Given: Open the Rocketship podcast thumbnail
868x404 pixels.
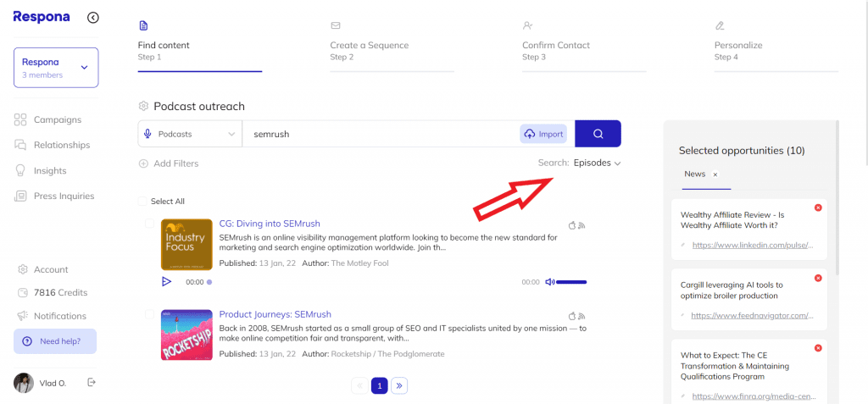Looking at the screenshot, I should (186, 335).
